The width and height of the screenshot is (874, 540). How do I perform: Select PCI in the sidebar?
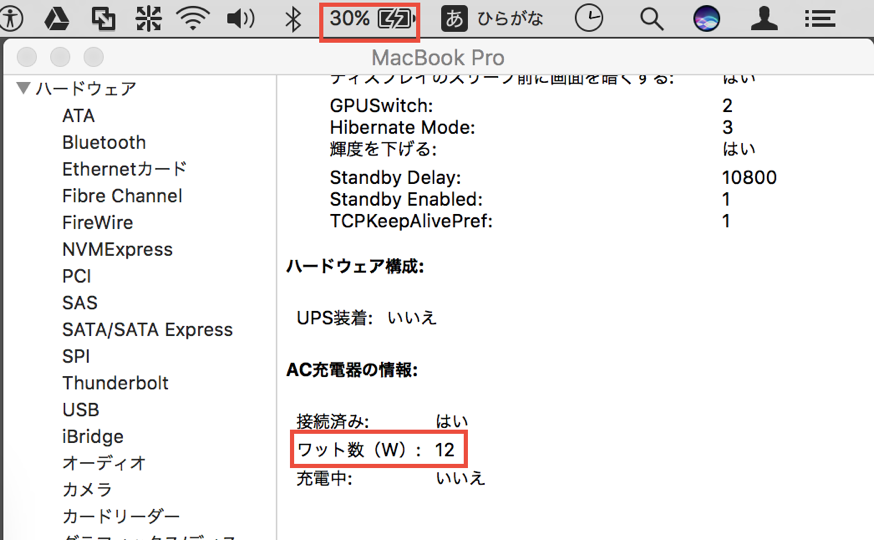[76, 276]
